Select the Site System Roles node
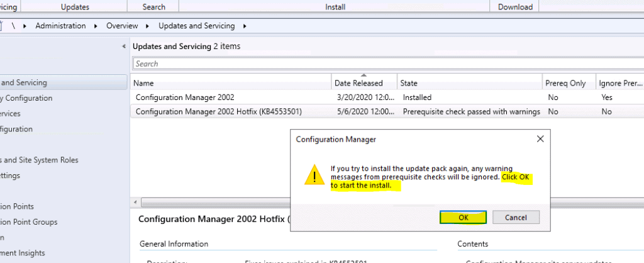 coord(39,160)
